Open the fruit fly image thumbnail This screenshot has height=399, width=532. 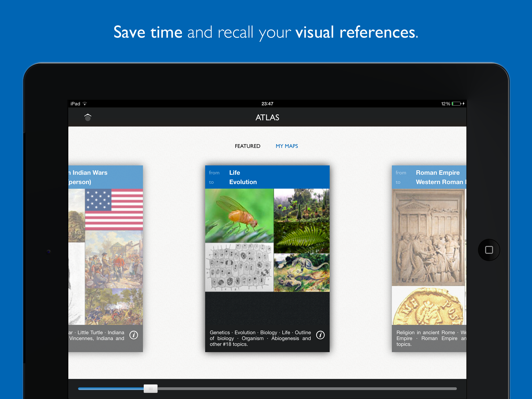239,216
